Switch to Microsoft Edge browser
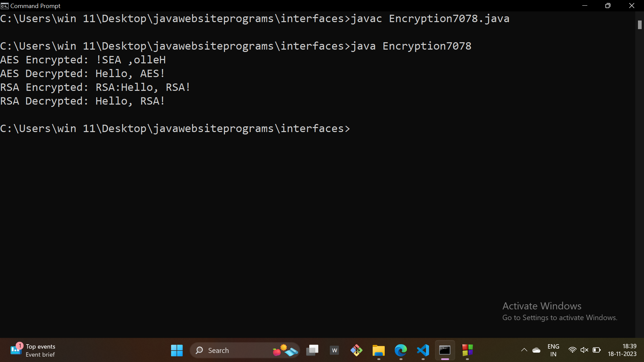644x362 pixels. [401, 351]
